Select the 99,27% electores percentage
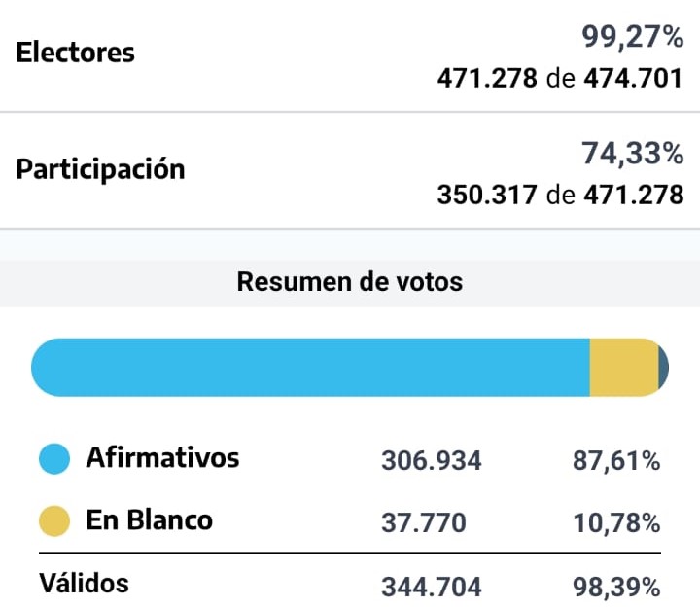The image size is (700, 608). [632, 38]
